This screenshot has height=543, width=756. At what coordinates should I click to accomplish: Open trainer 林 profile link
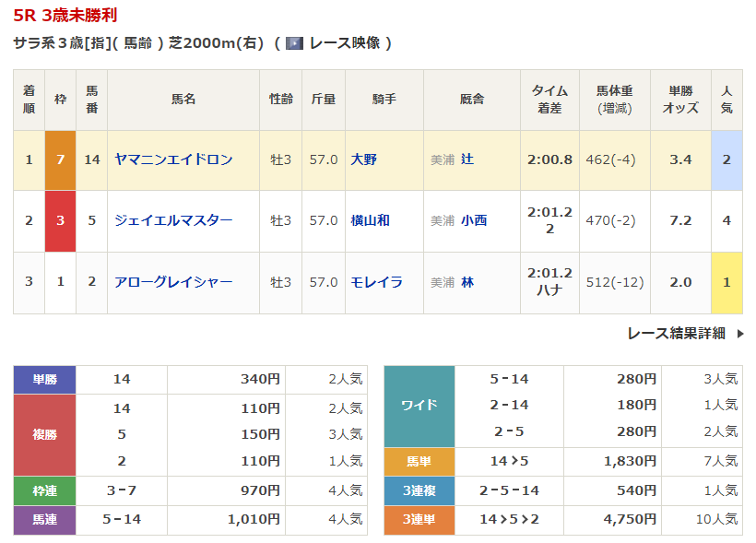point(467,282)
